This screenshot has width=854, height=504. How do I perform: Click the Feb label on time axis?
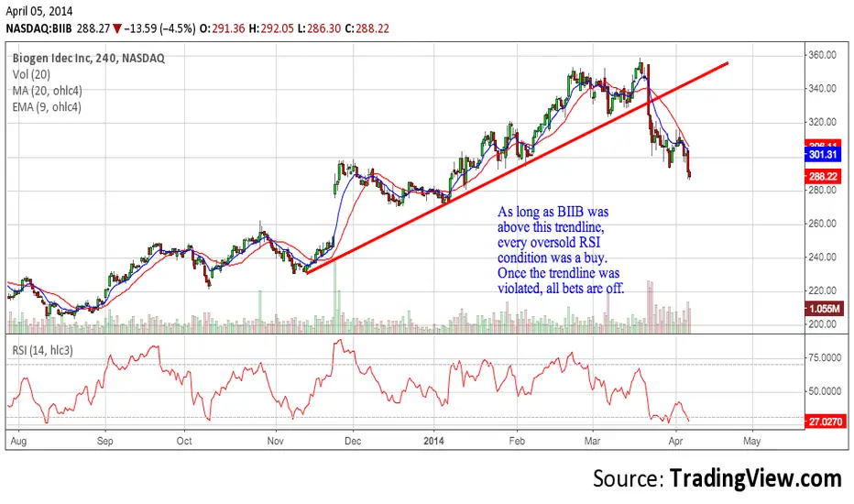pyautogui.click(x=516, y=441)
